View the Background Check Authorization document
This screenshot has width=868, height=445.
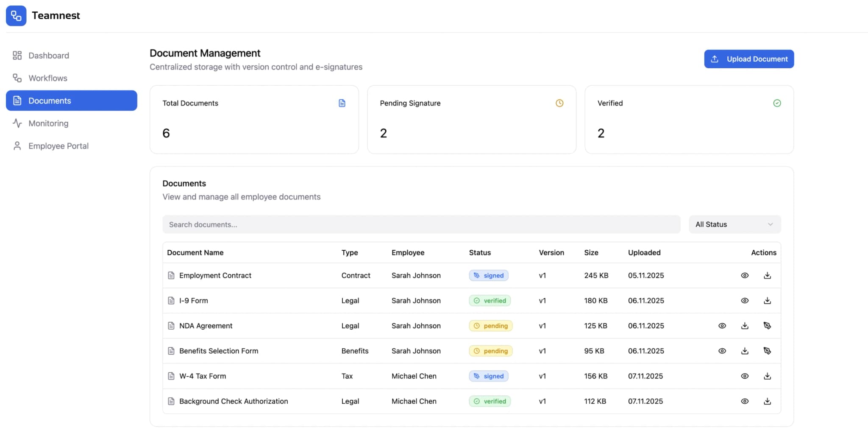[x=745, y=401]
